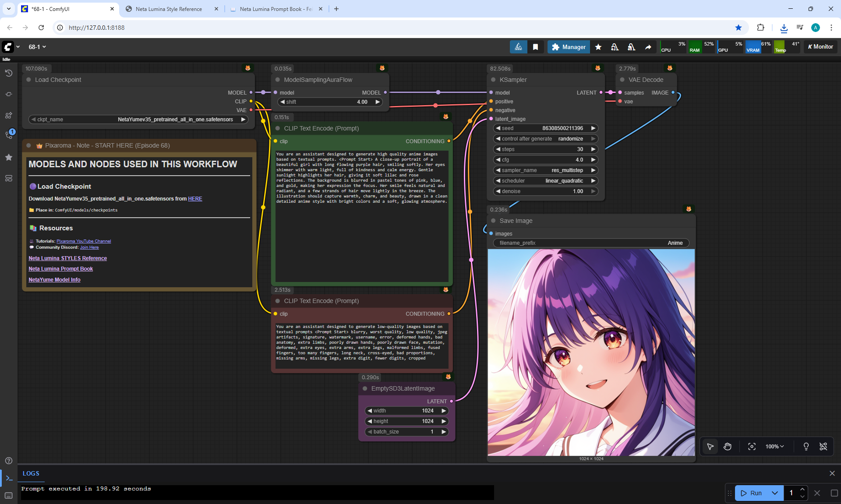Click the star favorites toolbar icon

pos(598,47)
